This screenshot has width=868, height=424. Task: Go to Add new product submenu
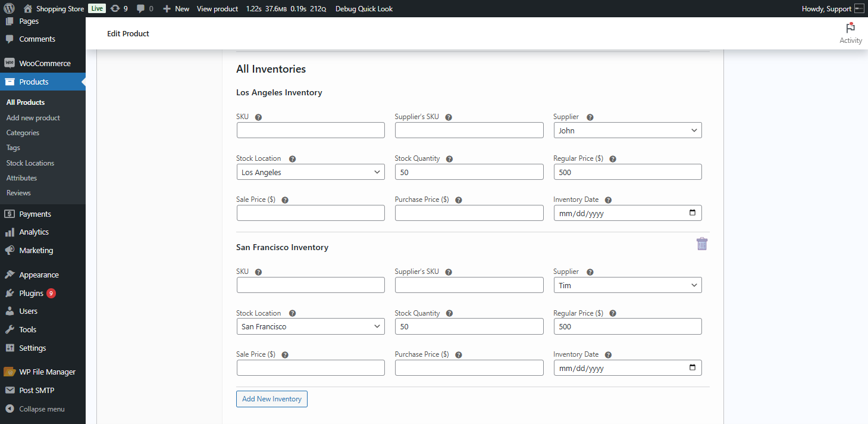coord(33,118)
